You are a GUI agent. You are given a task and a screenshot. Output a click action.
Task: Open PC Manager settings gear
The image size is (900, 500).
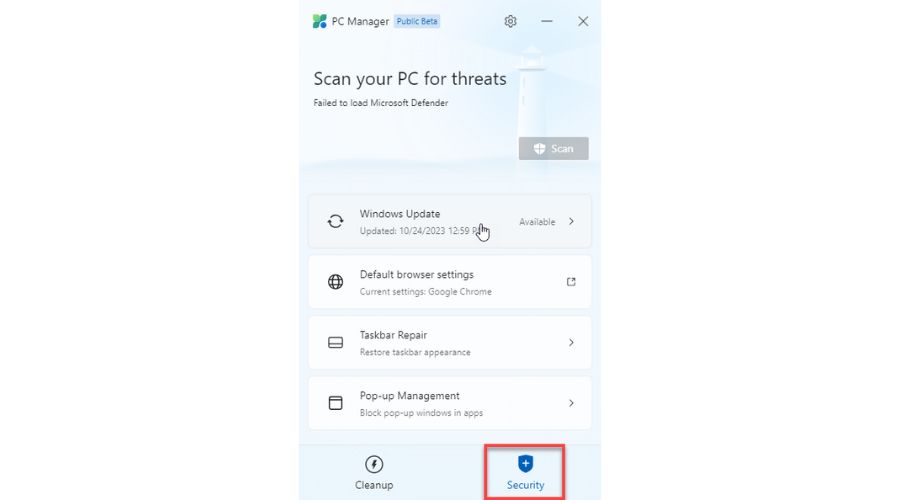click(510, 21)
